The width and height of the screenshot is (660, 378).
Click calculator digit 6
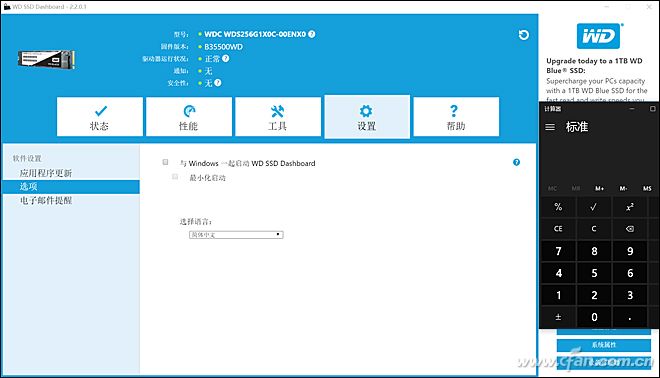coord(630,273)
